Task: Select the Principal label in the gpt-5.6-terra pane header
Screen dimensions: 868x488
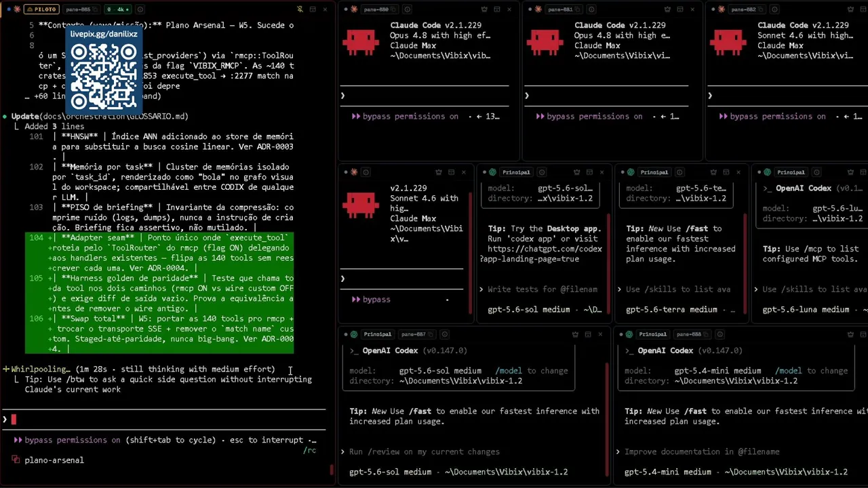Action: pos(654,172)
